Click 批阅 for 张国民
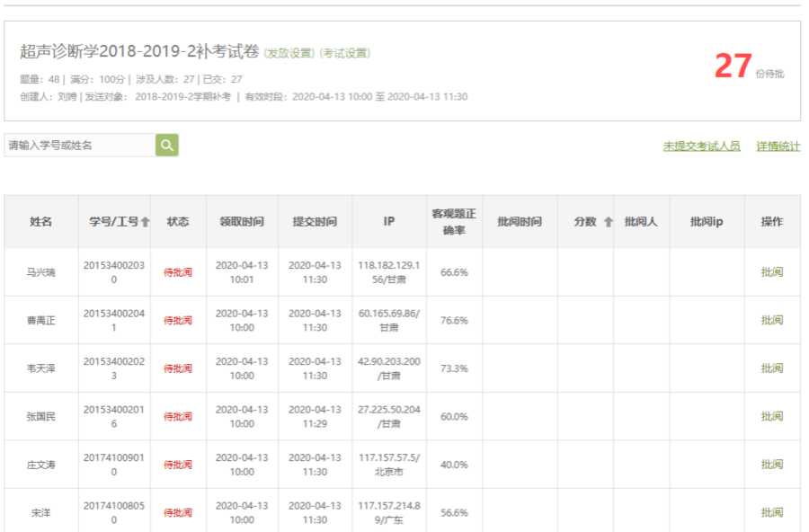 [771, 416]
